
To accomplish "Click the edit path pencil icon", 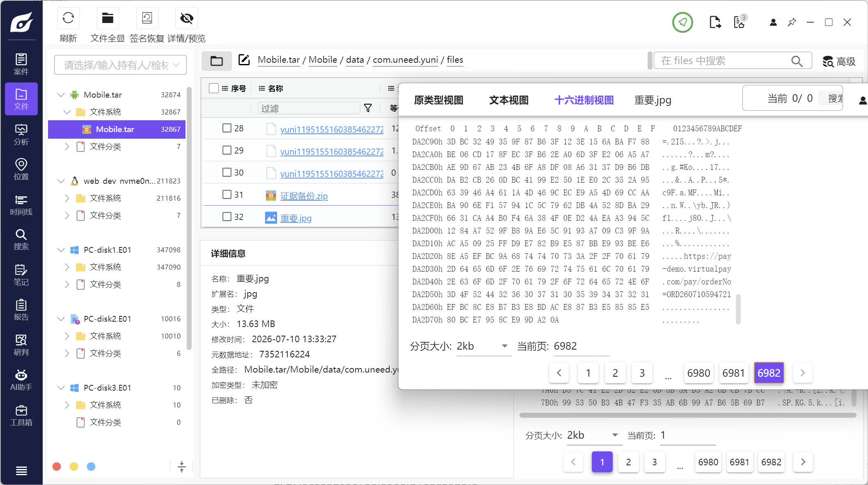I will coord(244,60).
